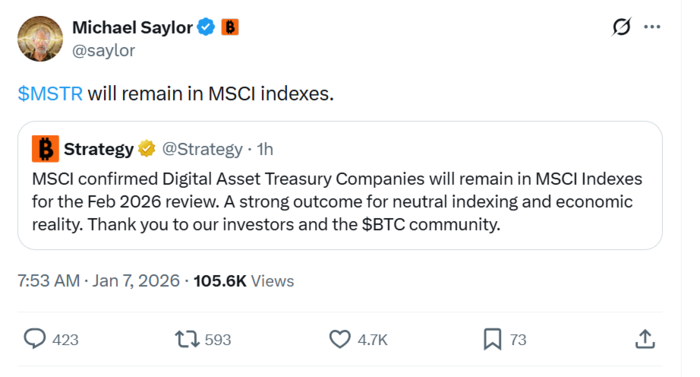The height and width of the screenshot is (377, 700).
Task: Click the $MSTR cashtag link
Action: [x=50, y=94]
